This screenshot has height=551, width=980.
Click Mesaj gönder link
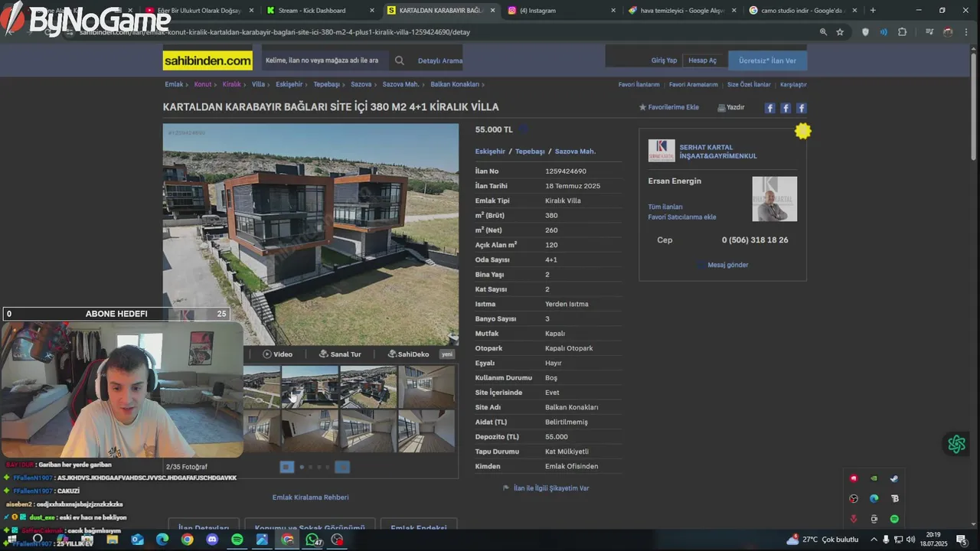(x=727, y=265)
